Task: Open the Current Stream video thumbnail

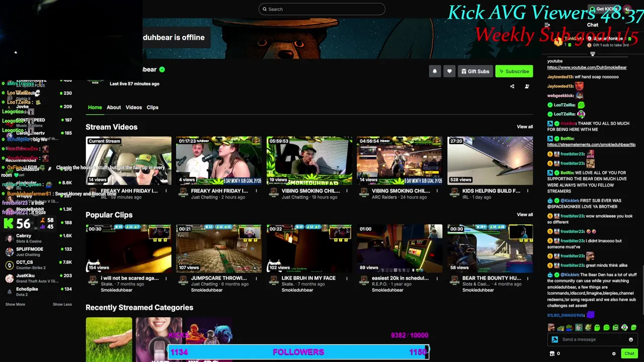Action: point(128,160)
